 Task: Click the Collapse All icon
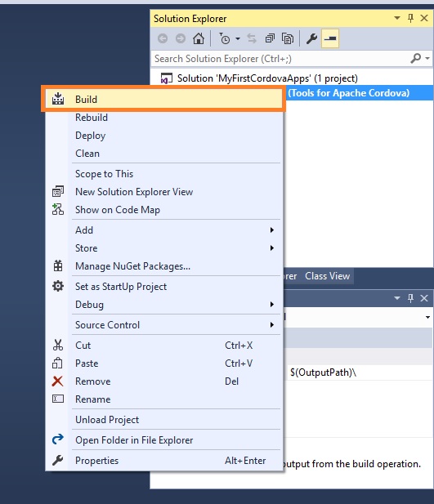pyautogui.click(x=270, y=38)
